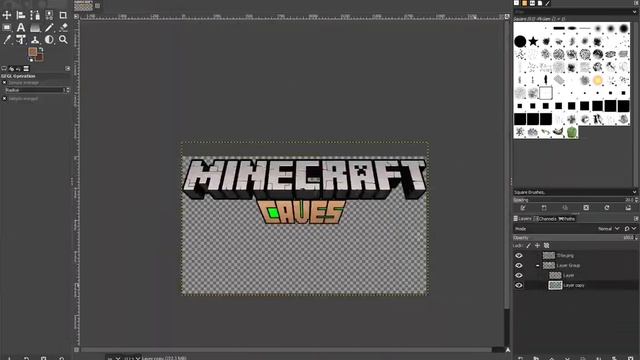This screenshot has height=360, width=640.
Task: Select the Layer Group row
Action: coord(576,265)
